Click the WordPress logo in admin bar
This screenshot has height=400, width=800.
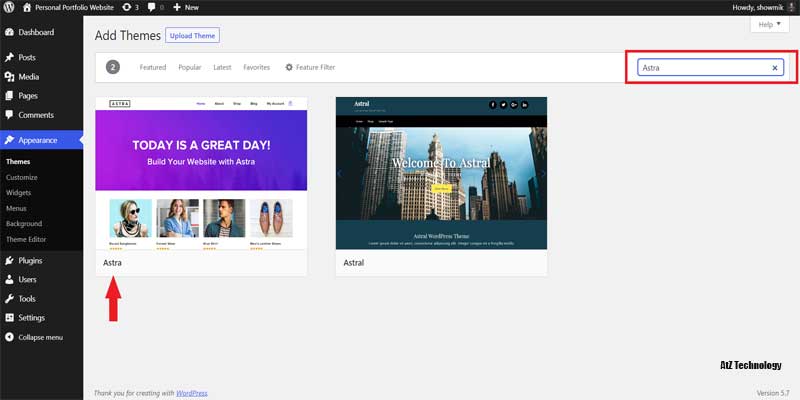coord(9,7)
